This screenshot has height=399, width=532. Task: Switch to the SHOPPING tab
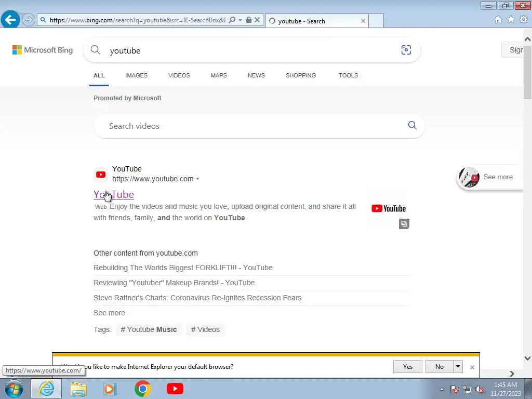tap(301, 75)
